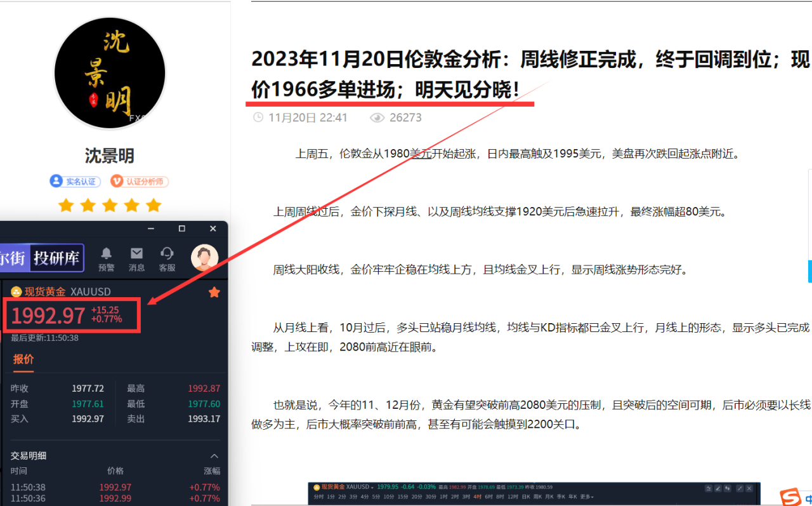Maximize the trading app window
This screenshot has height=506, width=812.
(182, 229)
